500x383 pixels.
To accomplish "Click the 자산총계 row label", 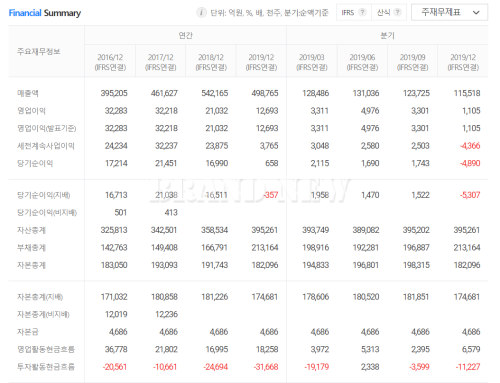I will (x=31, y=230).
